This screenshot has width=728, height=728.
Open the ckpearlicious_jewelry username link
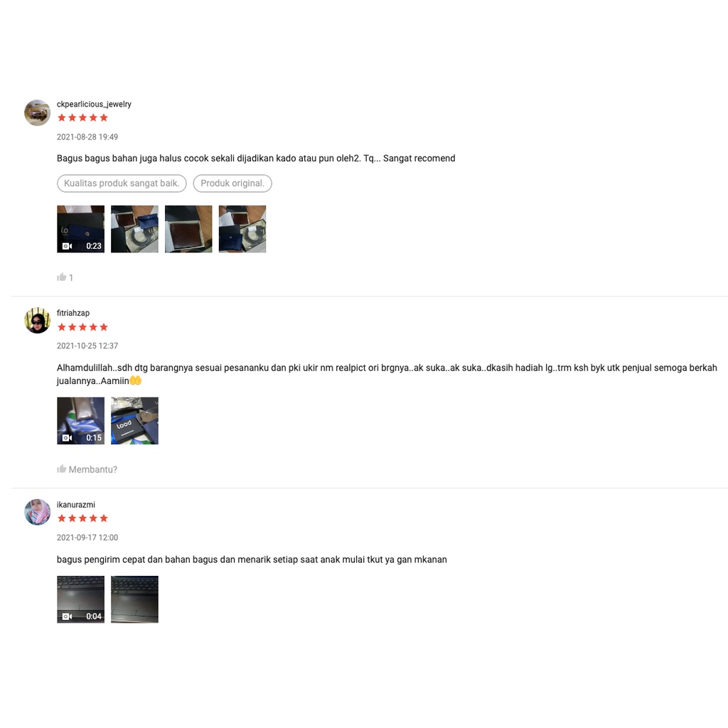pos(94,104)
